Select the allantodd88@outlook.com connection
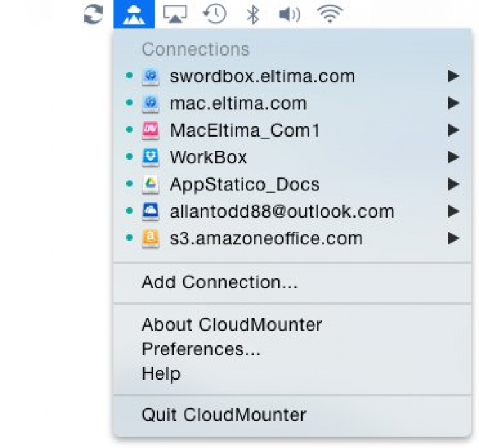 pos(293,211)
